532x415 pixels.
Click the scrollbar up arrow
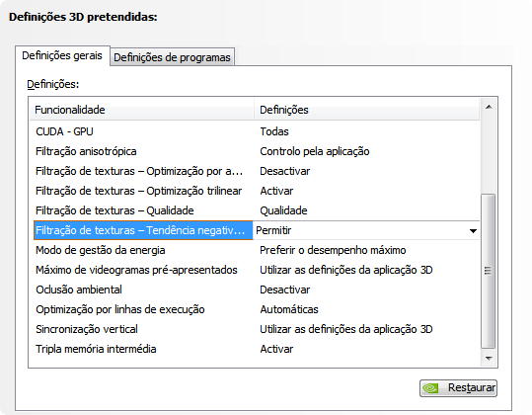click(489, 108)
